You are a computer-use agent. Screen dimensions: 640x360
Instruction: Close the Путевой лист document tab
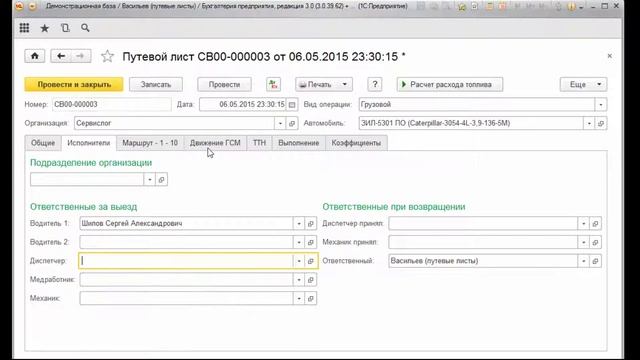coord(609,56)
